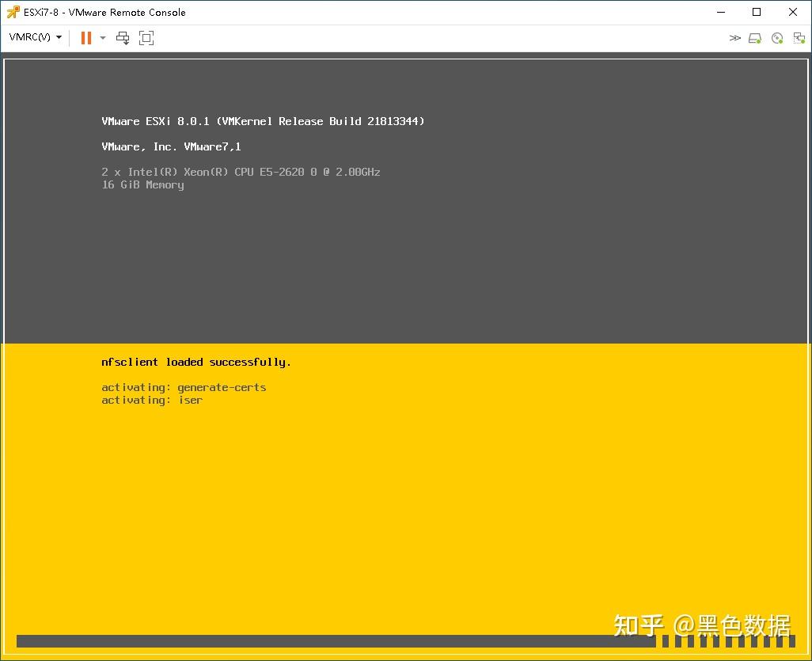Open the VMRC(V) menu
Image resolution: width=812 pixels, height=661 pixels.
click(x=28, y=37)
